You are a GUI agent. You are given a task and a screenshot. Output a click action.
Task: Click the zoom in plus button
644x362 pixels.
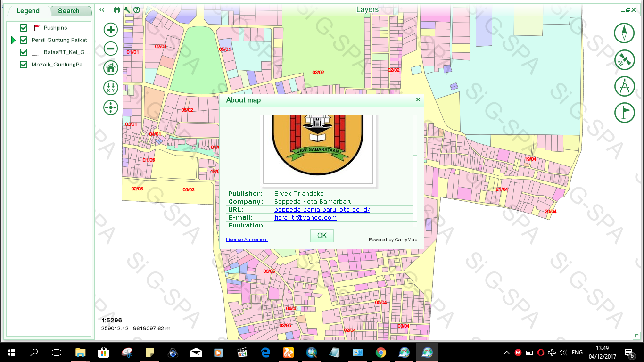point(111,30)
